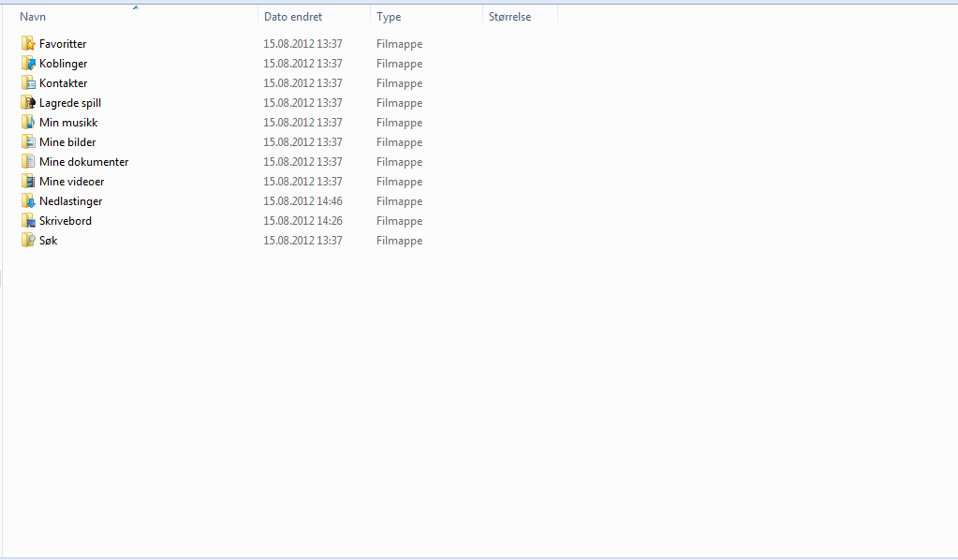The image size is (958, 560).
Task: Select the Lagrede spill folder icon
Action: [x=28, y=103]
